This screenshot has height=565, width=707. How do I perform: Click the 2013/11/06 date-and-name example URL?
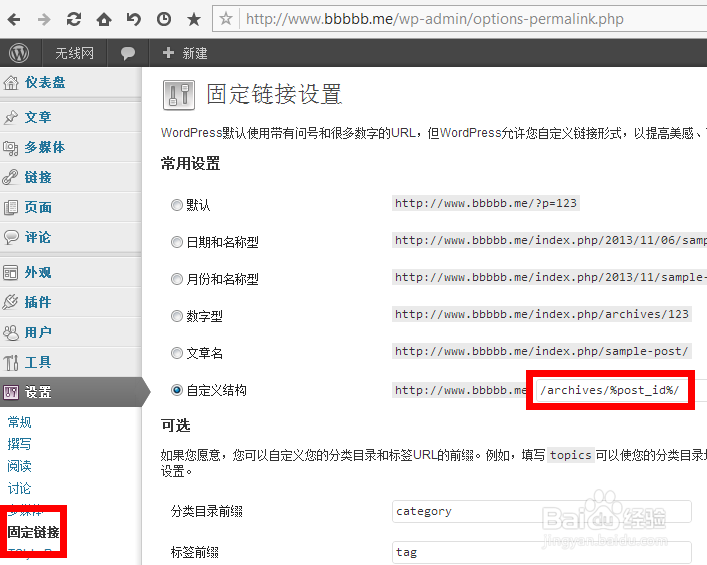click(x=551, y=240)
